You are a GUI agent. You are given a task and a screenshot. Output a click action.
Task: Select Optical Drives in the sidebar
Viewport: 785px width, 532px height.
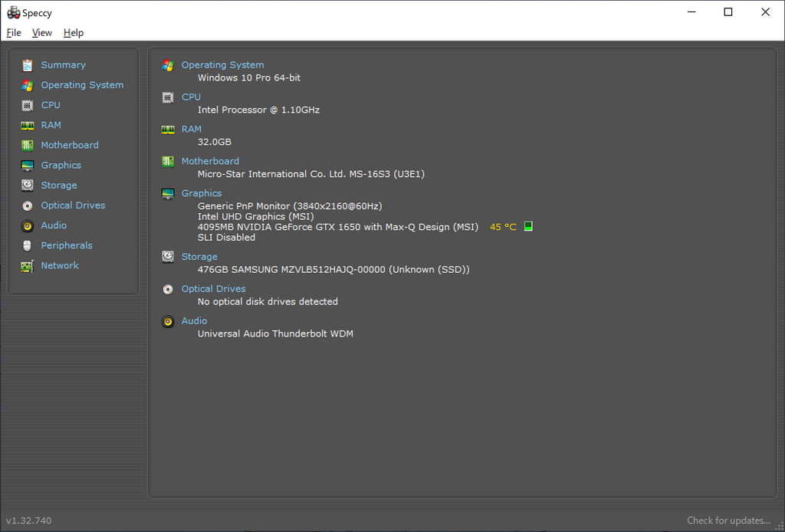(73, 205)
